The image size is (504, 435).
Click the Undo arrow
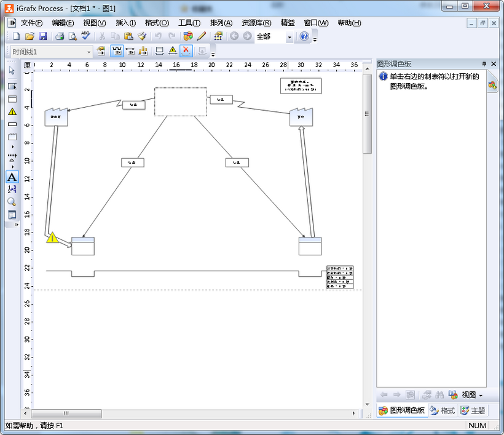[158, 36]
